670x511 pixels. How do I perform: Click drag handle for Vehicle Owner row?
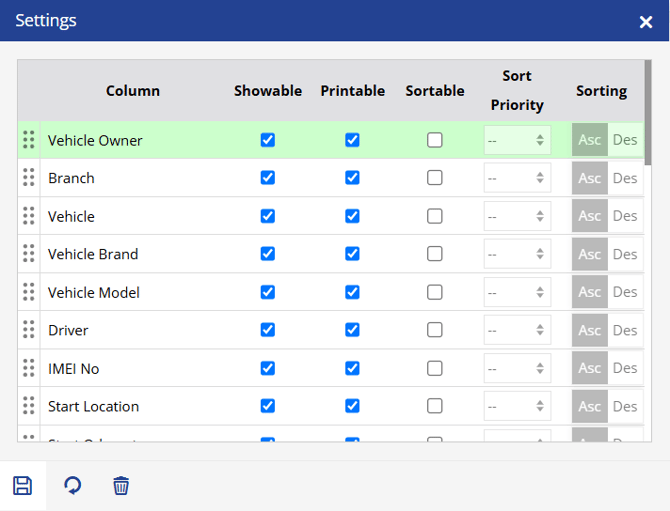tap(28, 140)
